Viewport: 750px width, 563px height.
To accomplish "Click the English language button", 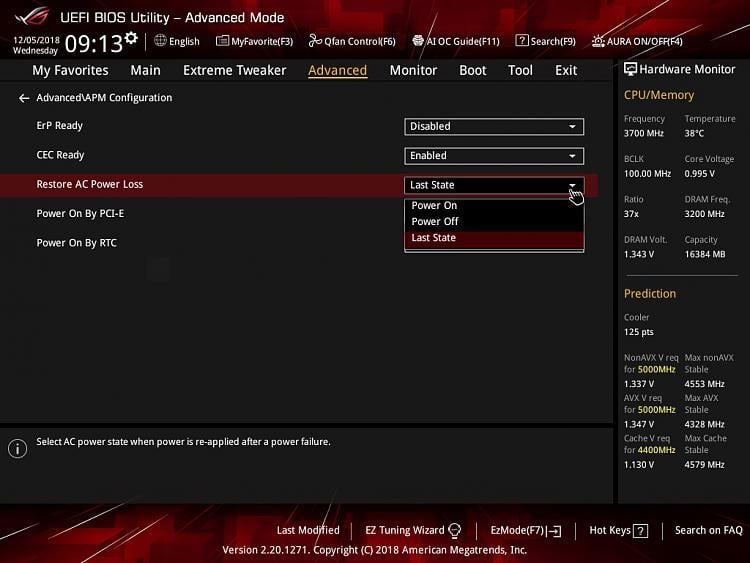I will point(177,41).
